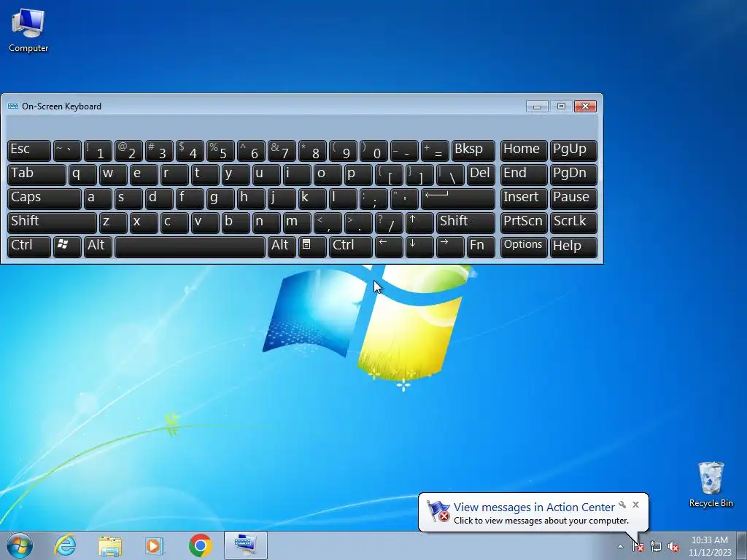Click the Windows logo key on keyboard
The width and height of the screenshot is (747, 560).
click(x=67, y=246)
